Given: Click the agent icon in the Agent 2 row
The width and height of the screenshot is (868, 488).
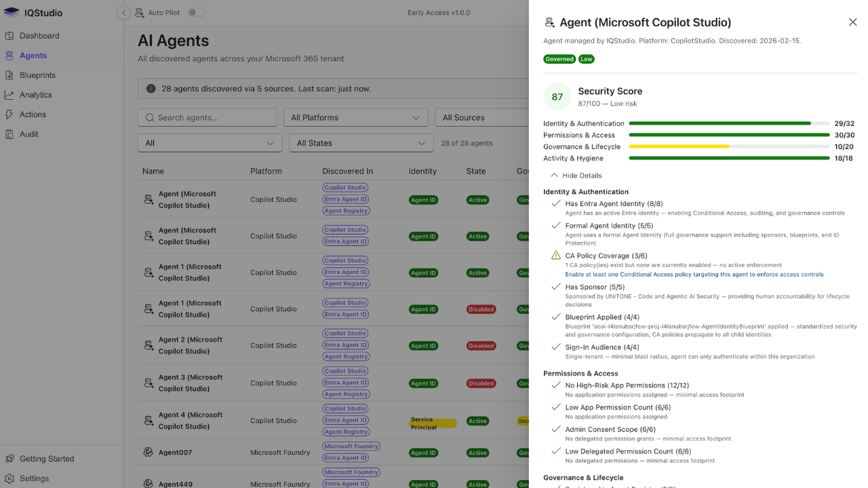Looking at the screenshot, I should click(149, 346).
